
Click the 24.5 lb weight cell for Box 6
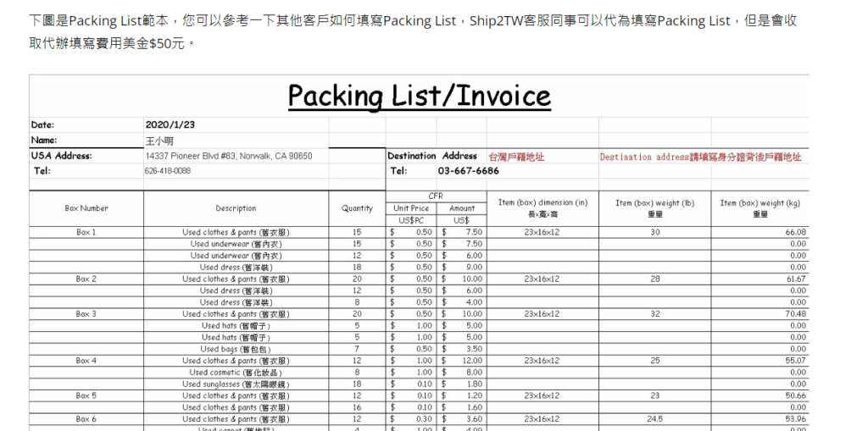point(654,419)
